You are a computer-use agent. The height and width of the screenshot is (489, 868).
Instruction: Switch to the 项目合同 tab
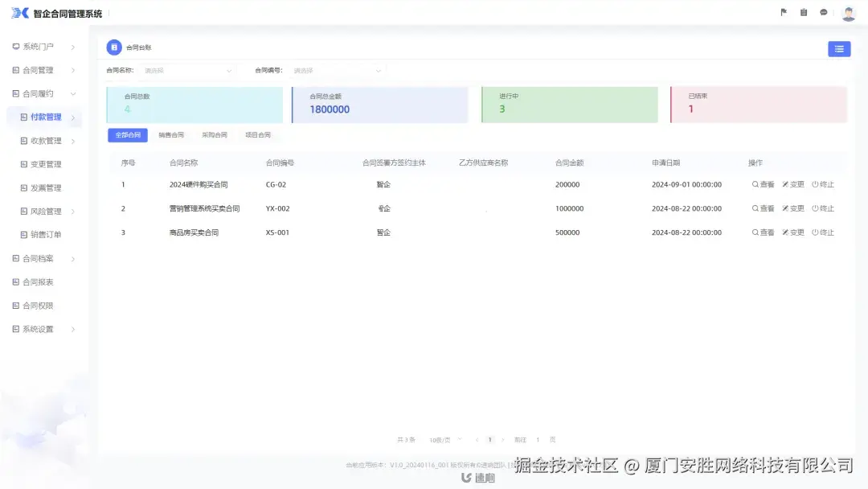tap(258, 135)
